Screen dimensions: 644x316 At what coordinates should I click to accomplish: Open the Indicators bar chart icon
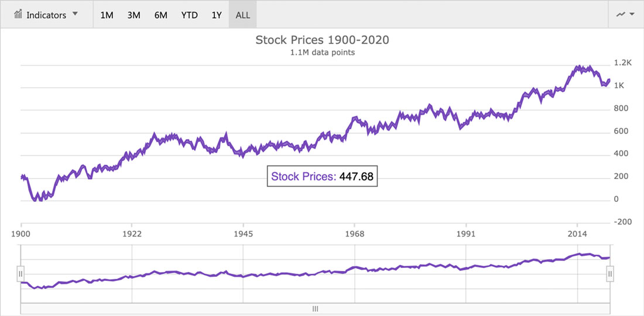click(x=18, y=15)
